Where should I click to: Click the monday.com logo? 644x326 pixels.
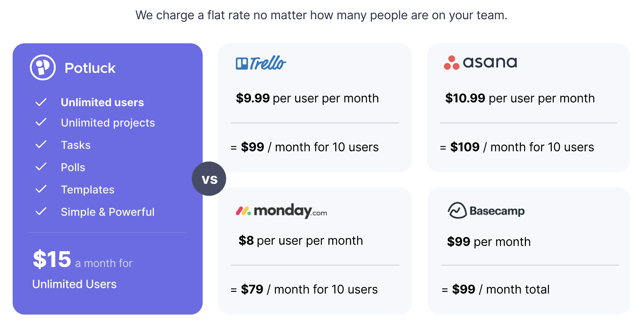point(281,211)
